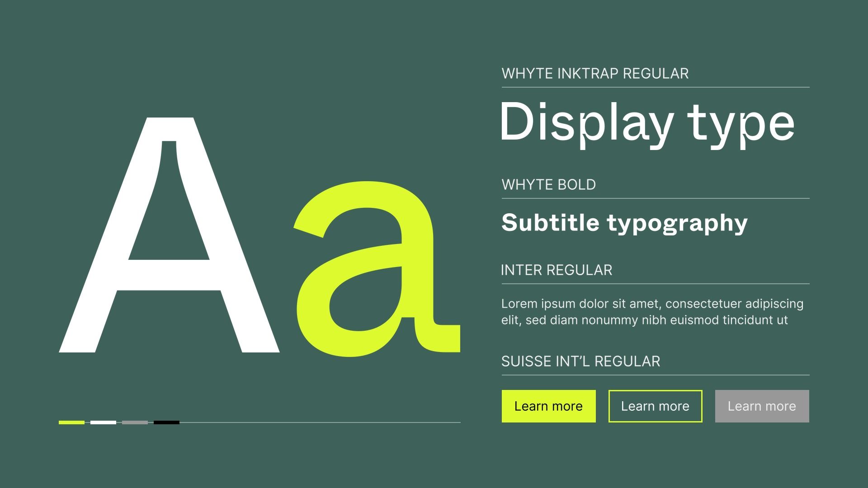Click the large white uppercase A glyph
This screenshot has width=868, height=488.
click(x=169, y=235)
